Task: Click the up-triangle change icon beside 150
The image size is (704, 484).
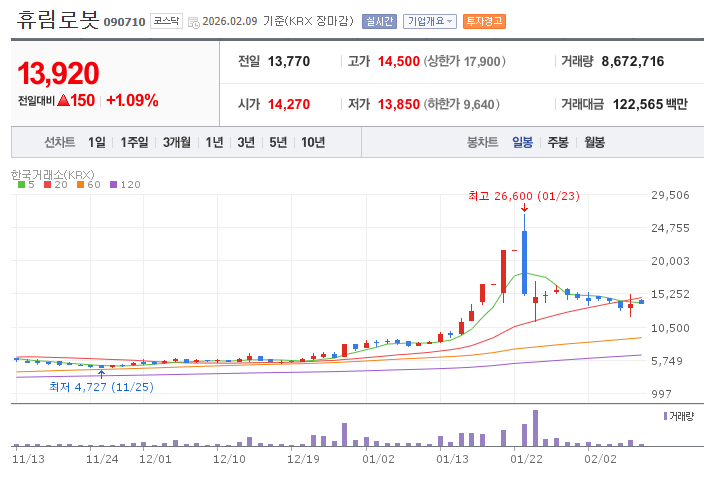Action: (63, 100)
